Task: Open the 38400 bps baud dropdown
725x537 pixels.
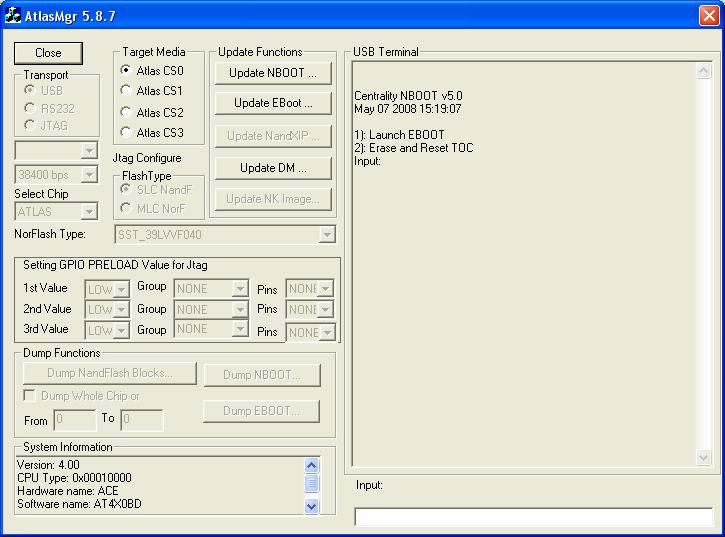Action: (x=89, y=175)
